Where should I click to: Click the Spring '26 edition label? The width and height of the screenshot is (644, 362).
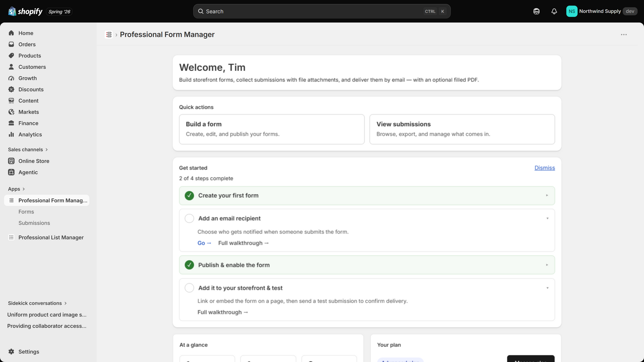point(59,12)
